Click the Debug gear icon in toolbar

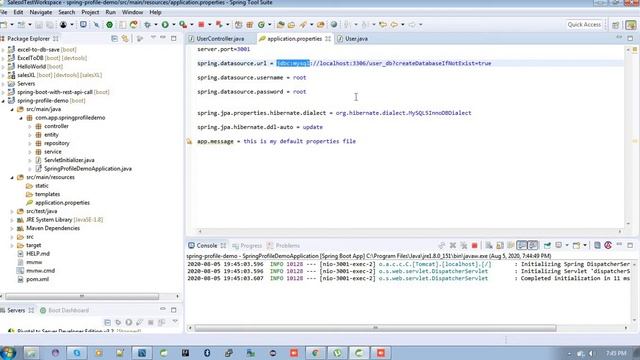click(147, 24)
